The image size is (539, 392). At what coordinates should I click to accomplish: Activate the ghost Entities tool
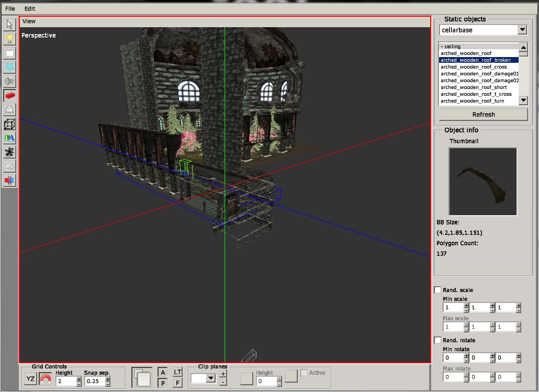pos(9,109)
